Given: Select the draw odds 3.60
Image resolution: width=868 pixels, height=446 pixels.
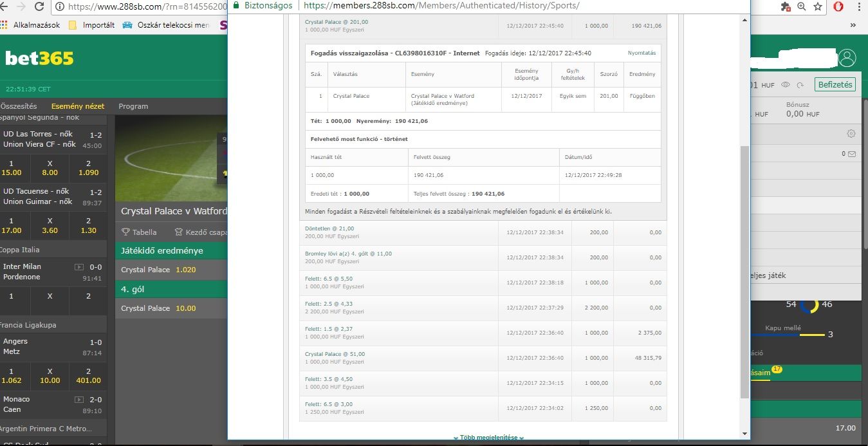Looking at the screenshot, I should (x=50, y=225).
